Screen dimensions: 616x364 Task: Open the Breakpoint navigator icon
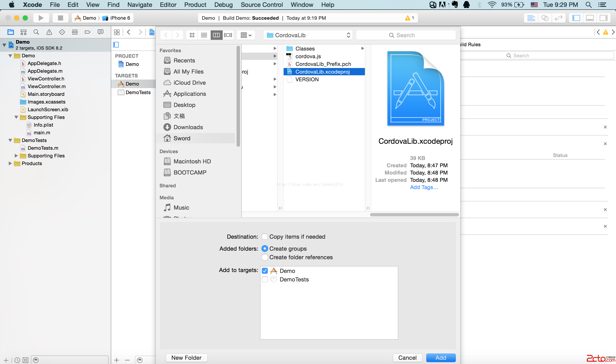point(87,32)
